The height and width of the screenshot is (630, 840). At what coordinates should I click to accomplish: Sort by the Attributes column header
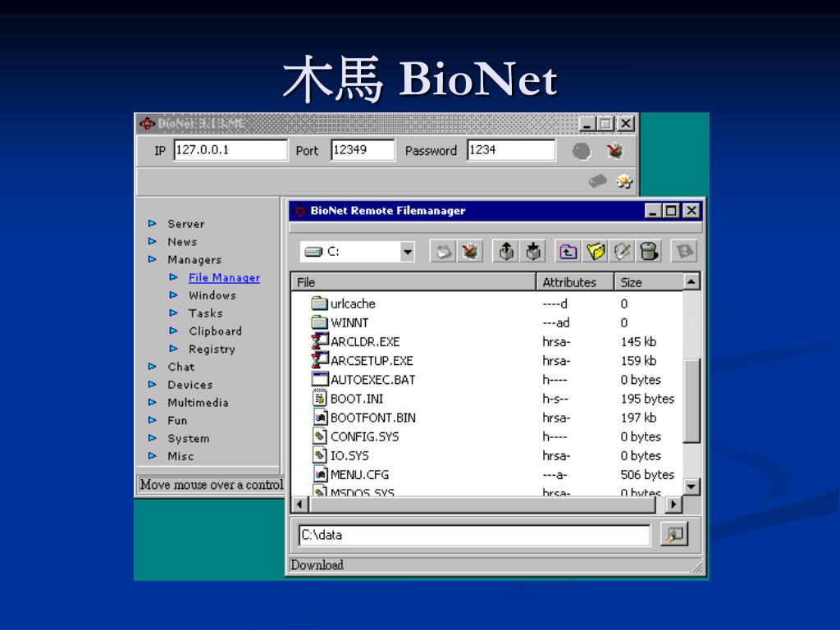click(x=575, y=282)
